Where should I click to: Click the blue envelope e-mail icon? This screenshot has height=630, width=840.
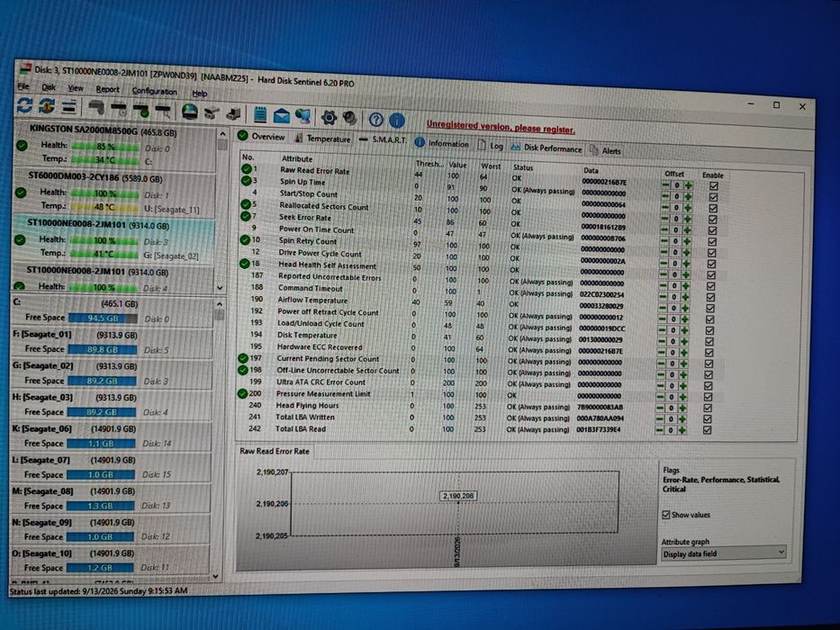(x=281, y=116)
